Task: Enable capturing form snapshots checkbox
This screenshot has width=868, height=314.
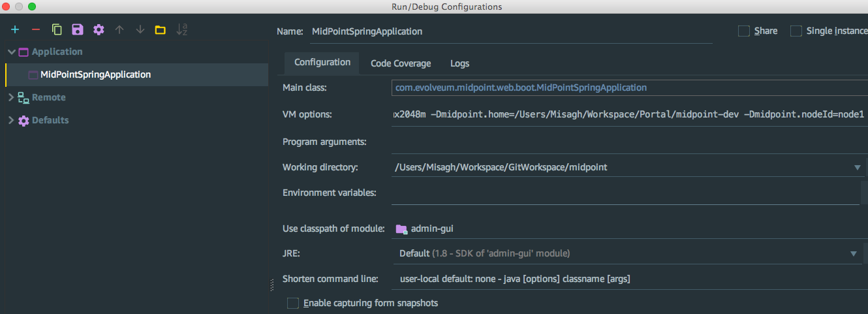Action: click(x=293, y=303)
